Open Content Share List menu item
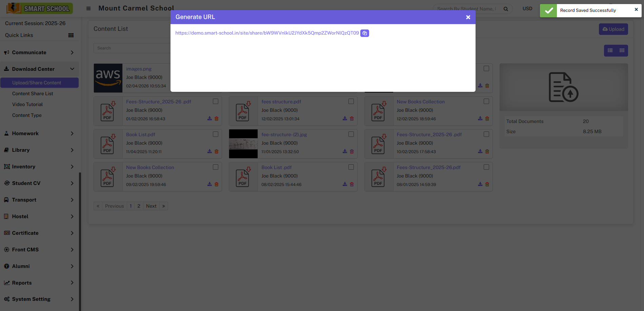 33,94
